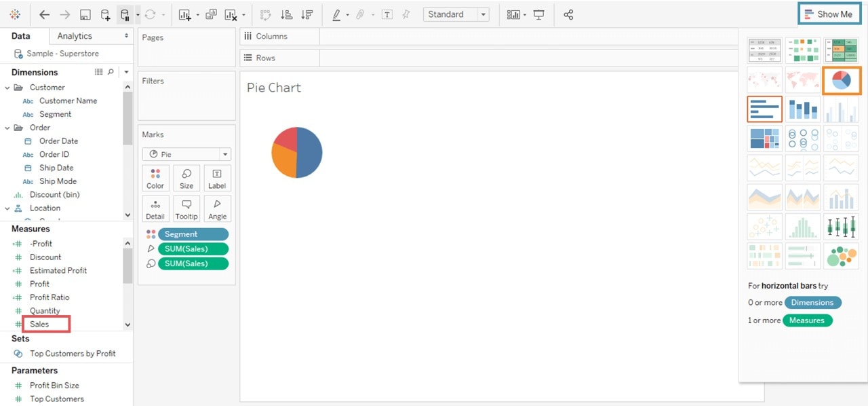Image resolution: width=868 pixels, height=406 pixels.
Task: Open the Color marks card button
Action: (x=155, y=178)
